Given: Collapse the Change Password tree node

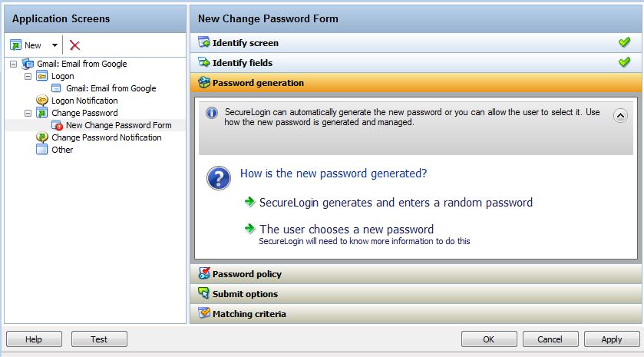Looking at the screenshot, I should [x=28, y=113].
